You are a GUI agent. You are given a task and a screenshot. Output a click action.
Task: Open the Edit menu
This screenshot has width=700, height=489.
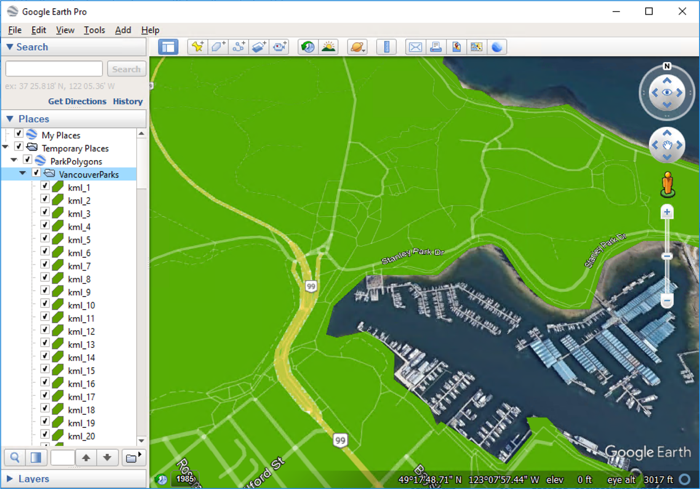point(38,30)
